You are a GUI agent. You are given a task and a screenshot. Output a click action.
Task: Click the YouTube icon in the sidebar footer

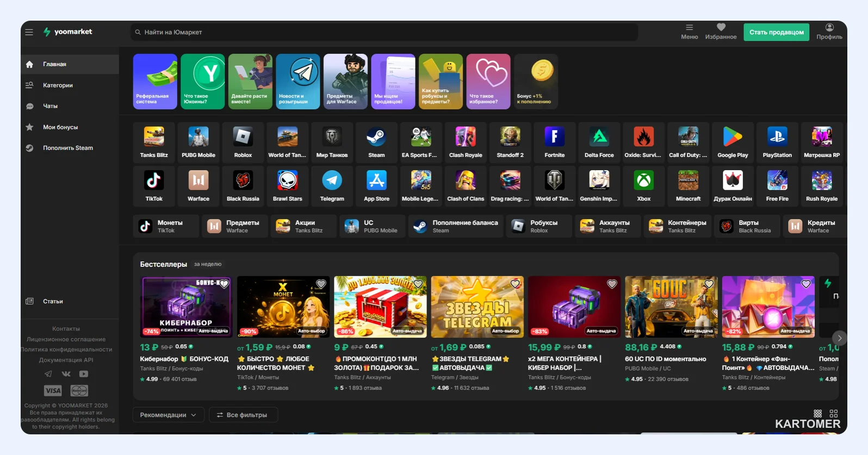(84, 374)
